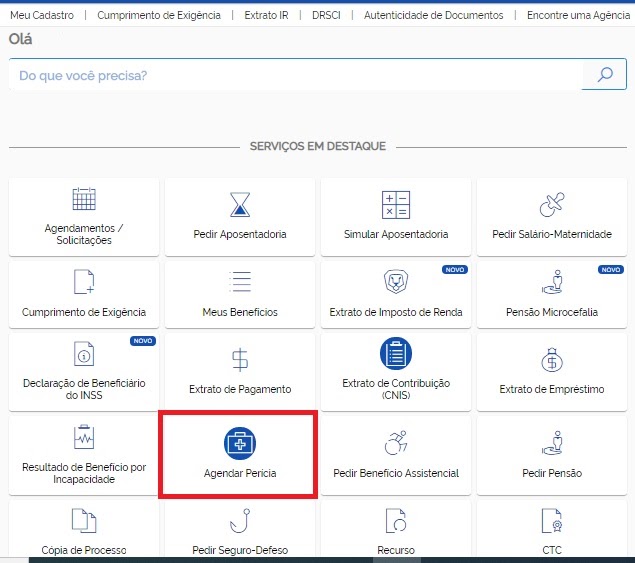
Task: Click the Extrato de Imposto de Renda lion icon
Action: point(396,281)
